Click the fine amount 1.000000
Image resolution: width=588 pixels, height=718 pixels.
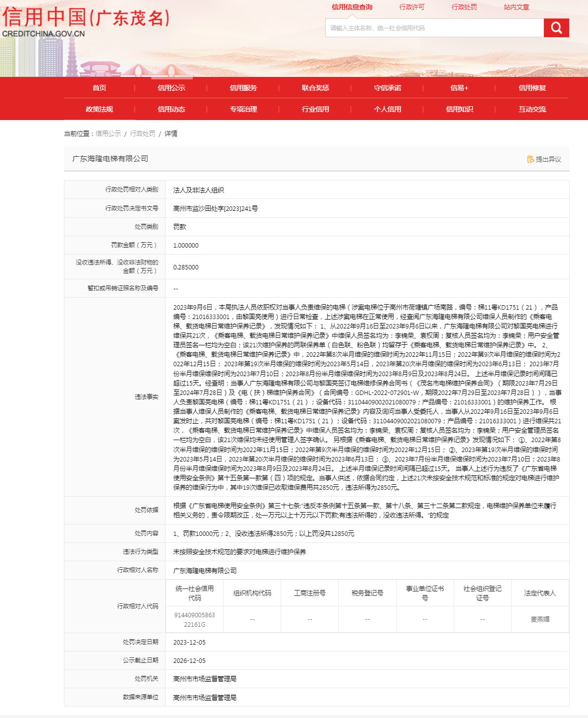click(186, 245)
